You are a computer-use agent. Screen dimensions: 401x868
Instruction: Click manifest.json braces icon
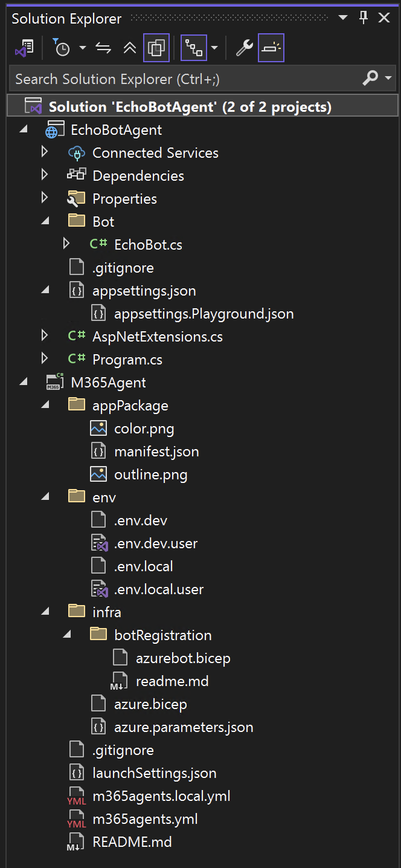(x=98, y=451)
